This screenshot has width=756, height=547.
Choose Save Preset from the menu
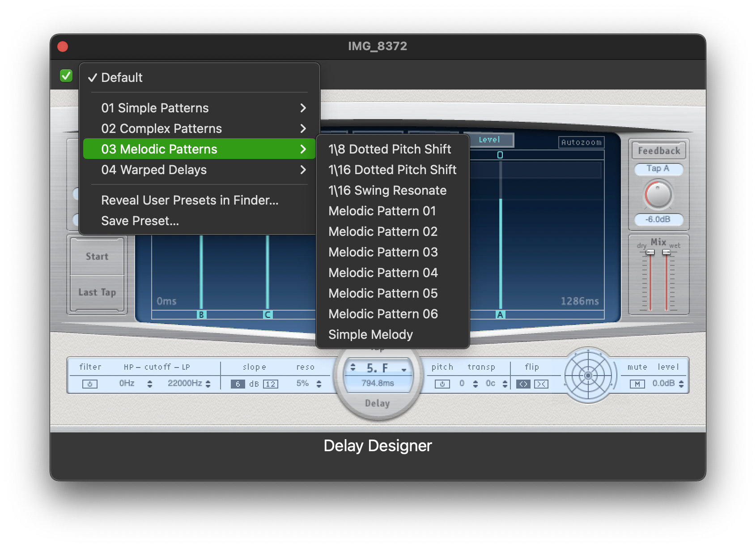[200, 221]
